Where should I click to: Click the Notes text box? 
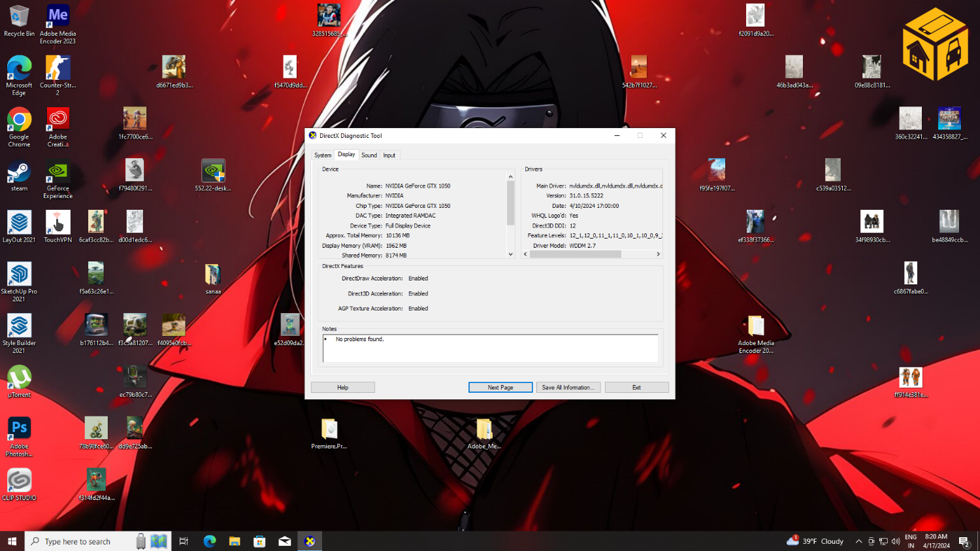[490, 348]
